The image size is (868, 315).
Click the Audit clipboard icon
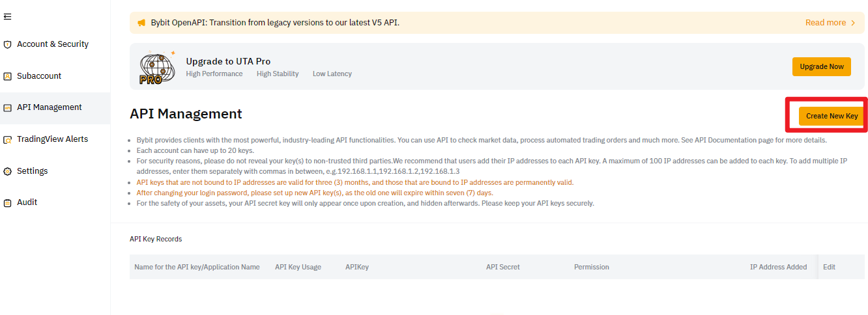point(8,203)
